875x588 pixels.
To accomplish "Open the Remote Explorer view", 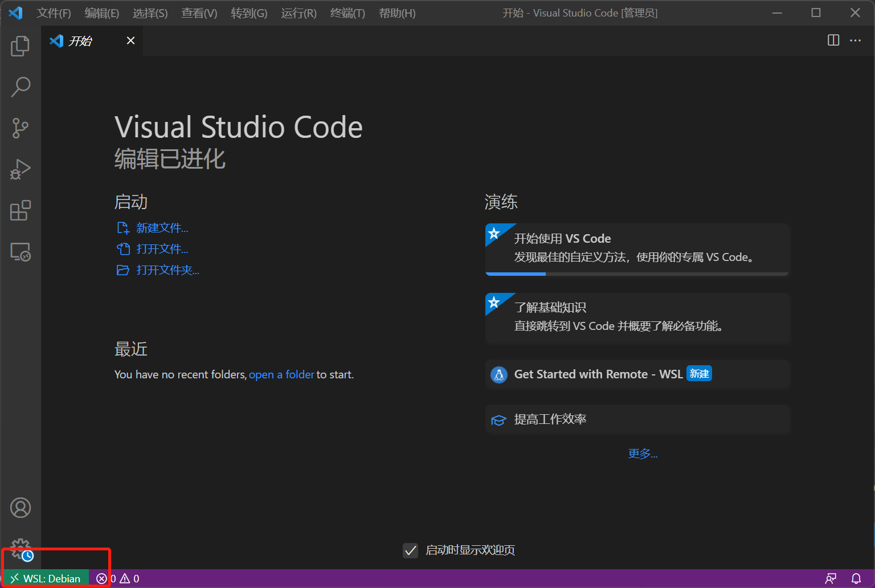I will pos(21,252).
